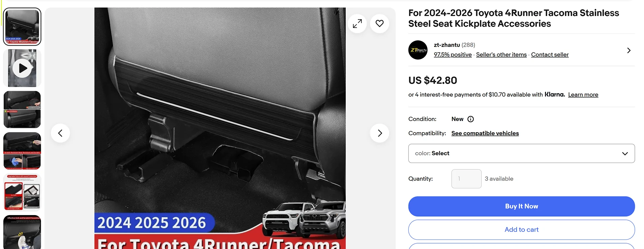Select the first seat kickplate thumbnail

(x=22, y=27)
